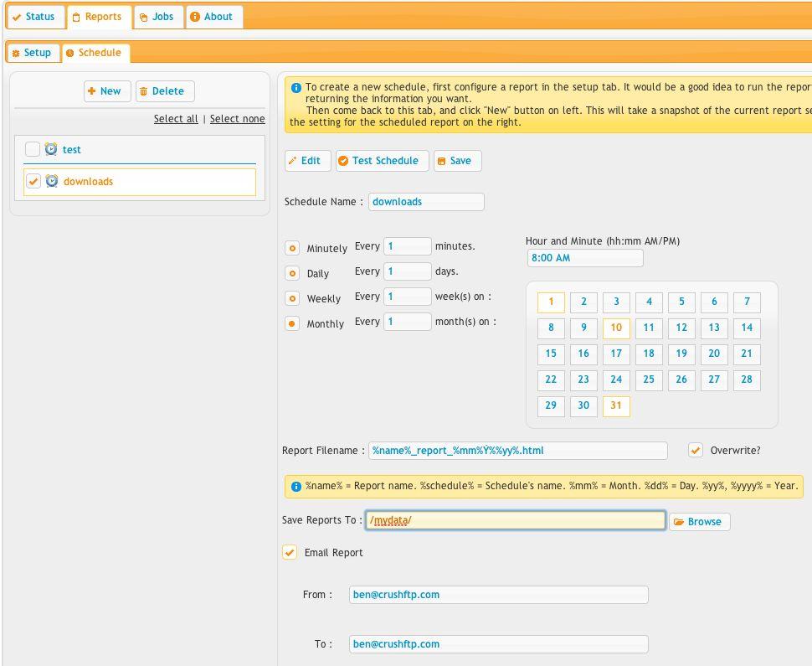
Task: Toggle day 14 in the month grid
Action: pos(747,328)
